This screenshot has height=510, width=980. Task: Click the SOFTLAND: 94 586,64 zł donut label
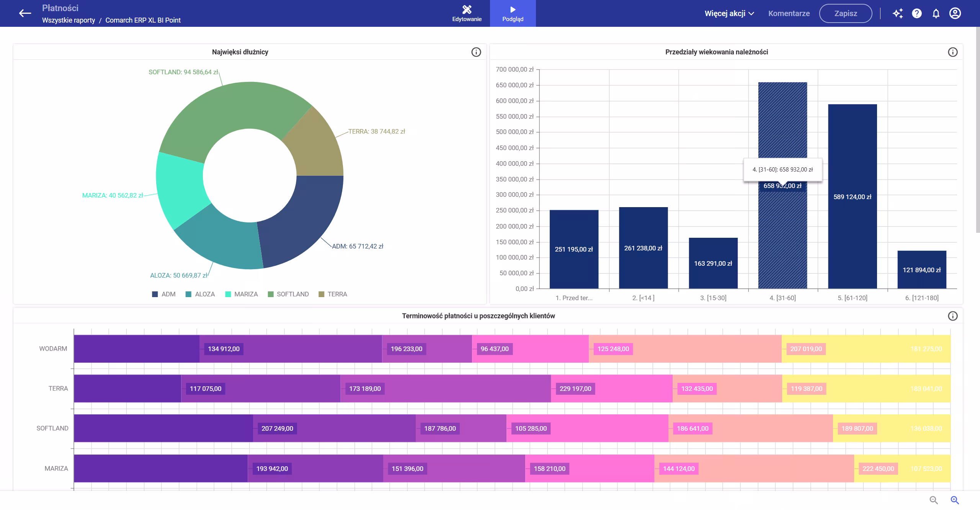pyautogui.click(x=183, y=72)
